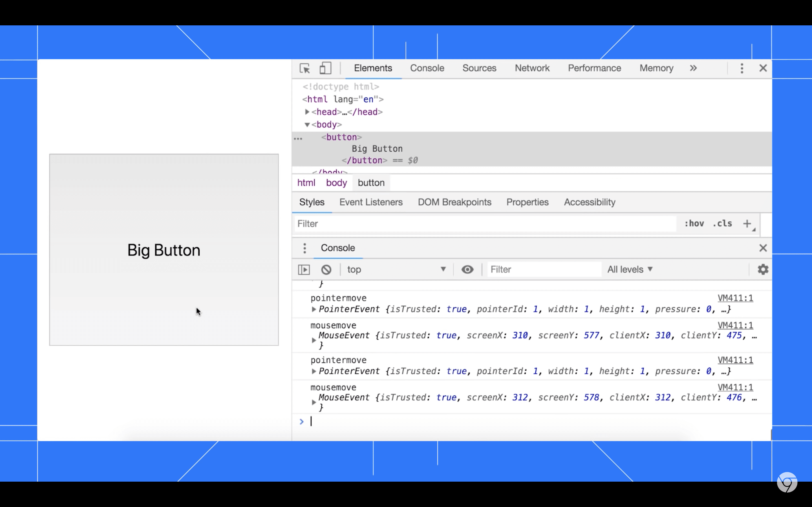812x507 pixels.
Task: Select the Console tab
Action: [427, 68]
